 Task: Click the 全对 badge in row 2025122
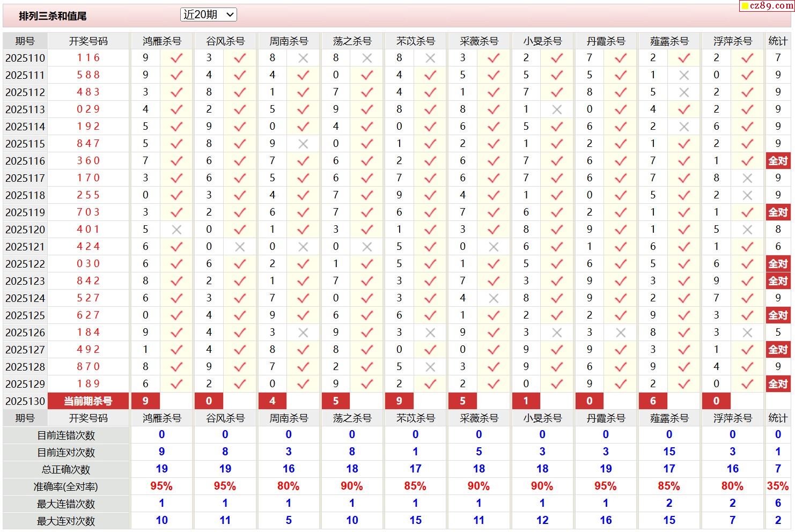(x=778, y=264)
